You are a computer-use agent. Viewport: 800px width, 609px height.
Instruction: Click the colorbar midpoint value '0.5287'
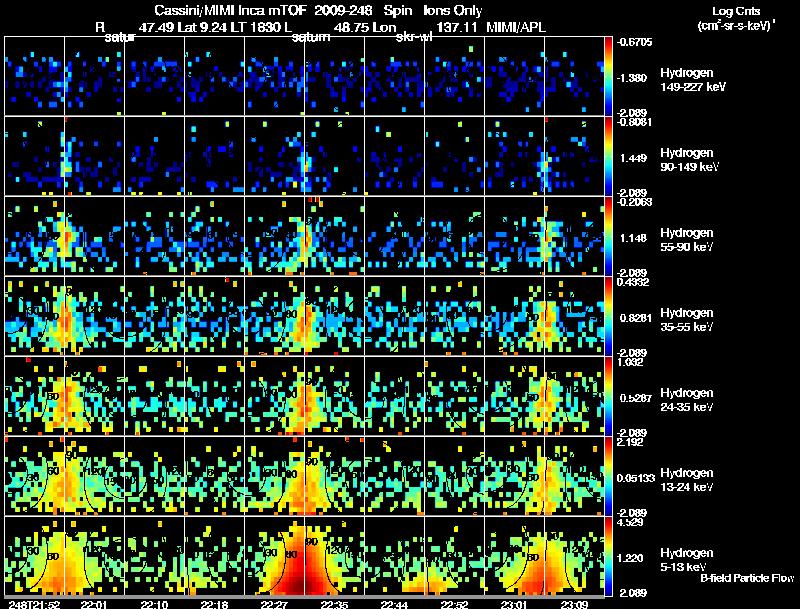636,398
